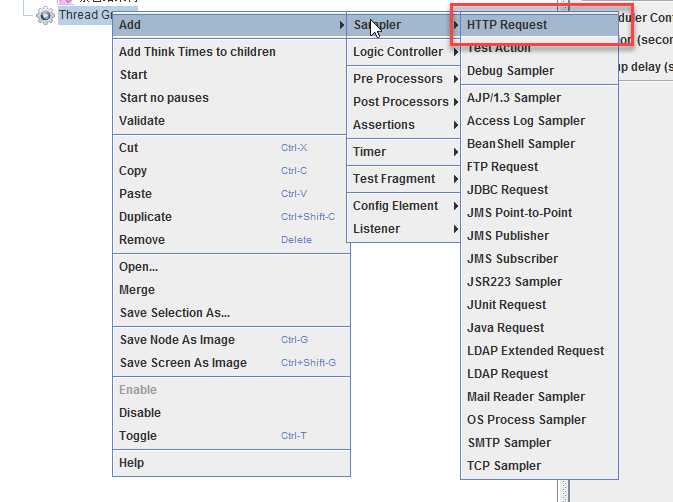Click Validate in the context menu

[142, 121]
